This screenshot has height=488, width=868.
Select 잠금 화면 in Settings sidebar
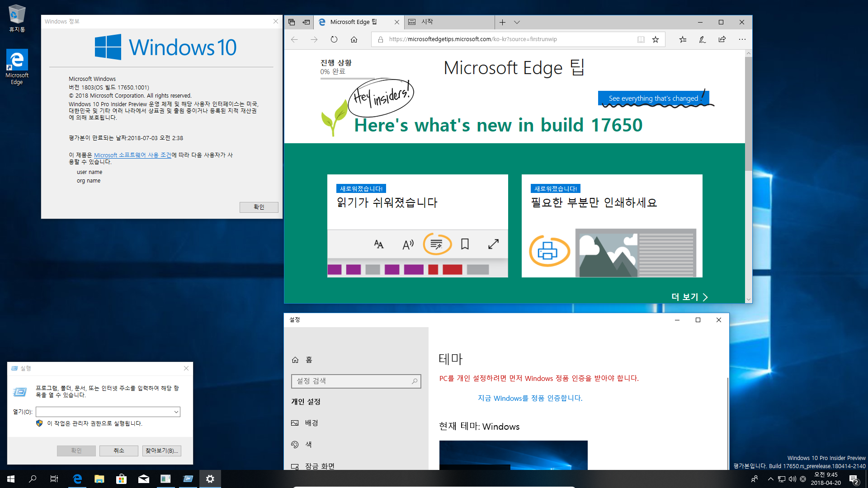click(x=356, y=465)
